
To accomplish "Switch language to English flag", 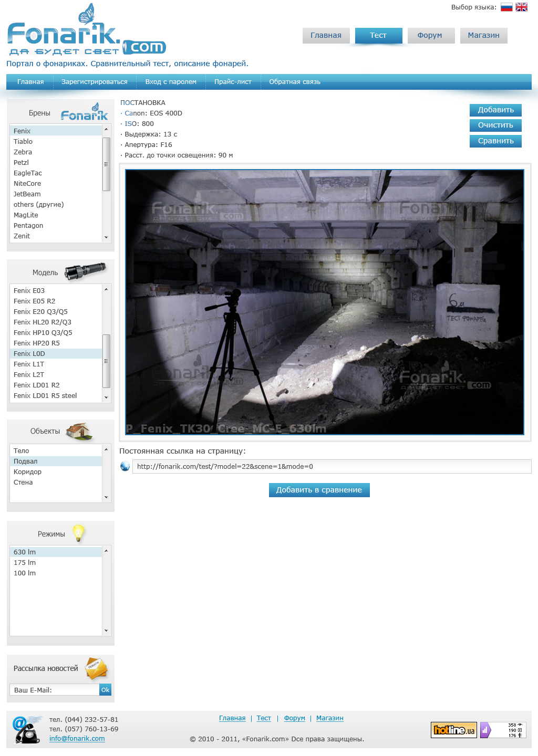I will (x=521, y=7).
